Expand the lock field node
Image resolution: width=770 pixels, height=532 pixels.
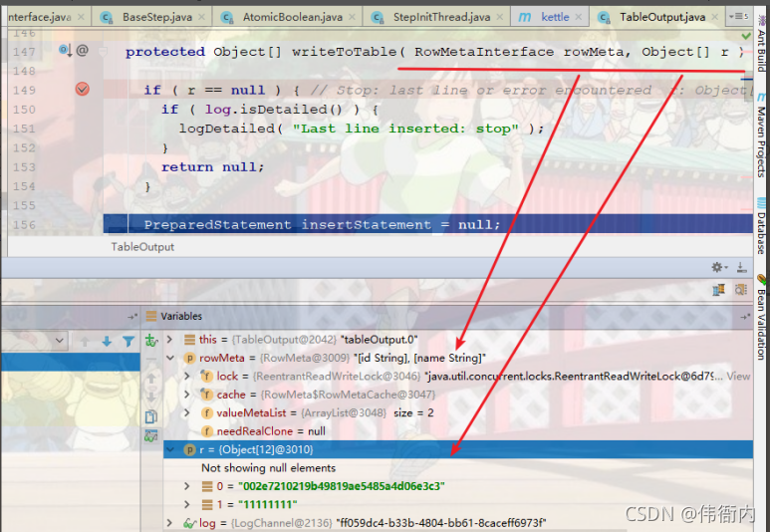point(187,377)
